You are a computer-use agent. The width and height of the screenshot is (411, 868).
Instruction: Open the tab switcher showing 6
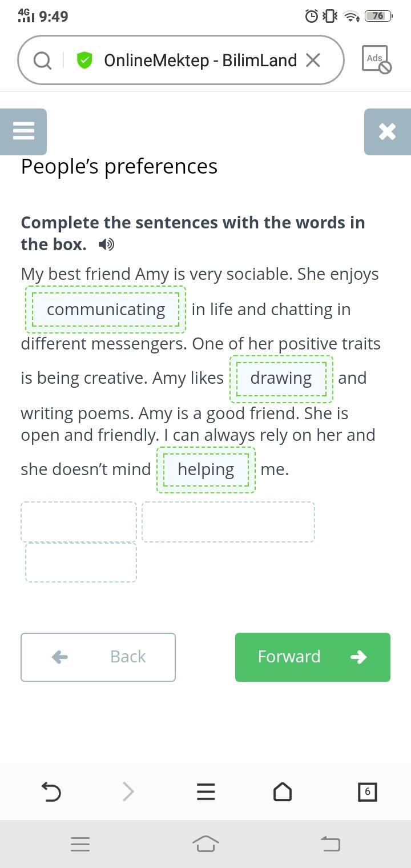[367, 791]
